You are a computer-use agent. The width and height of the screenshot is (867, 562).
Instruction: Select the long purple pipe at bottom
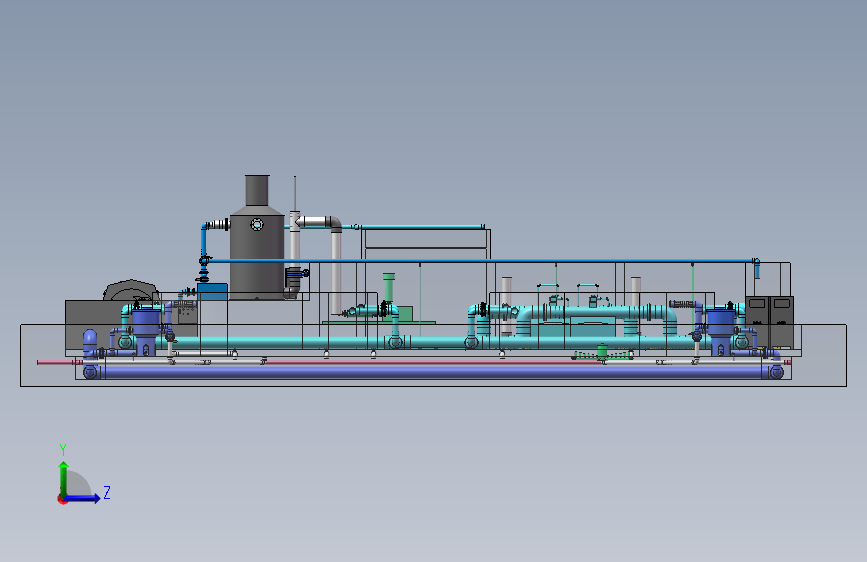click(x=433, y=371)
